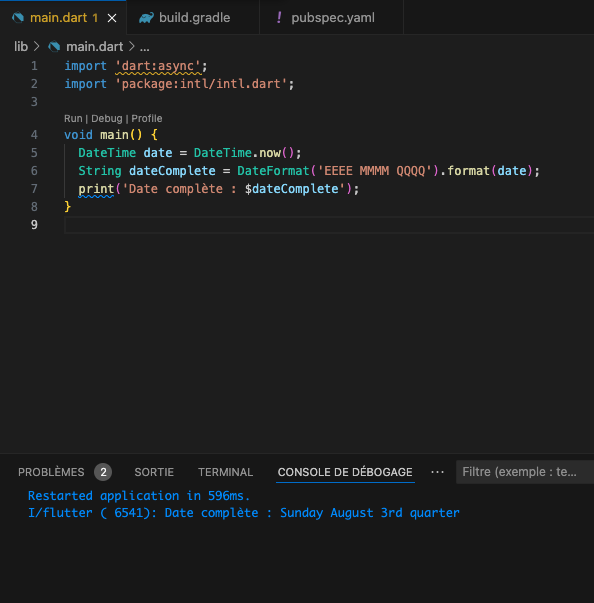The width and height of the screenshot is (594, 603).
Task: Launch the CodeLens Profile link
Action: point(146,118)
